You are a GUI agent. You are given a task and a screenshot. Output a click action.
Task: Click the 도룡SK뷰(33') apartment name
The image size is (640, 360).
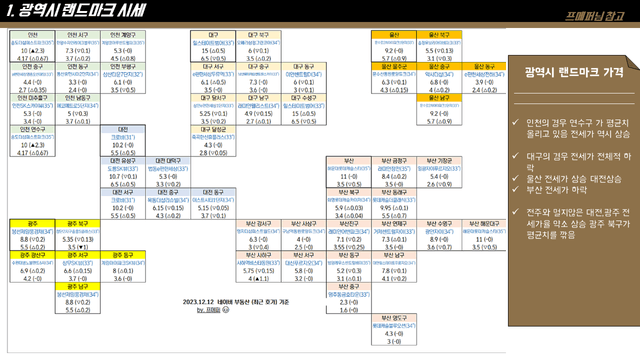(x=123, y=169)
